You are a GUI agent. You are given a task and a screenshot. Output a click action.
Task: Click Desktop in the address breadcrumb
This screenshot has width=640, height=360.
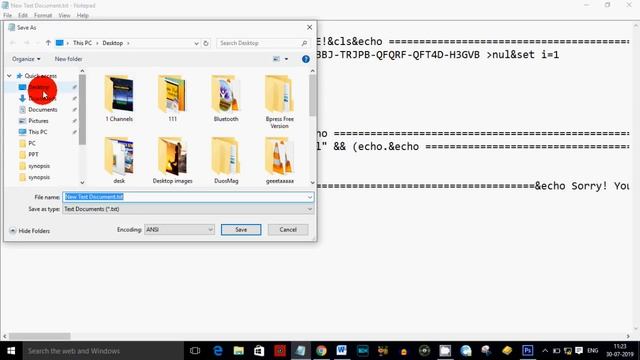(x=113, y=43)
